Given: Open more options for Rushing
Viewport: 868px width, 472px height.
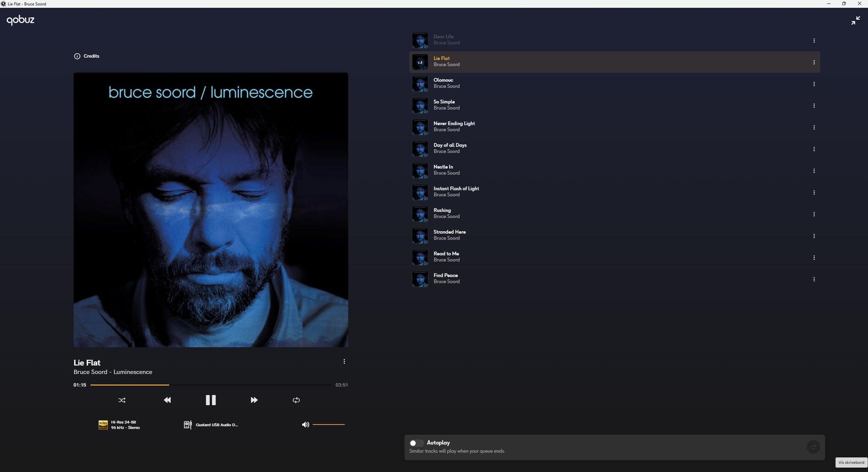Looking at the screenshot, I should (814, 214).
